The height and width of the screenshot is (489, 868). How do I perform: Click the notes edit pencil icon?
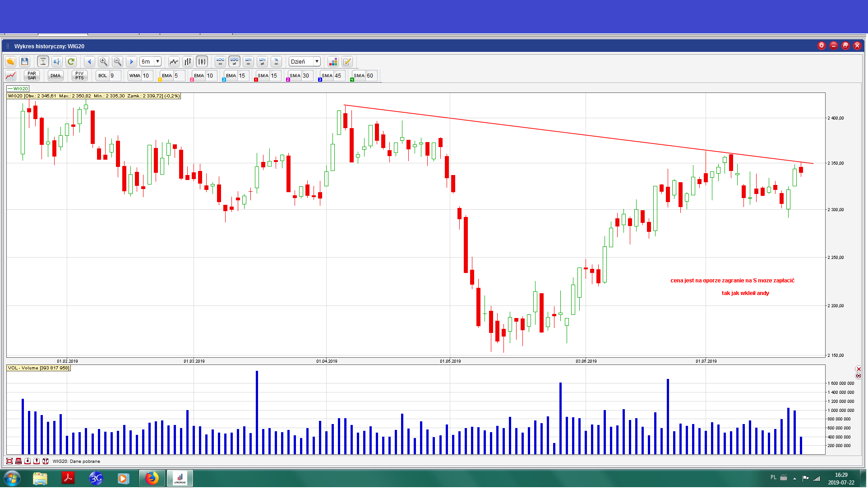click(x=347, y=62)
